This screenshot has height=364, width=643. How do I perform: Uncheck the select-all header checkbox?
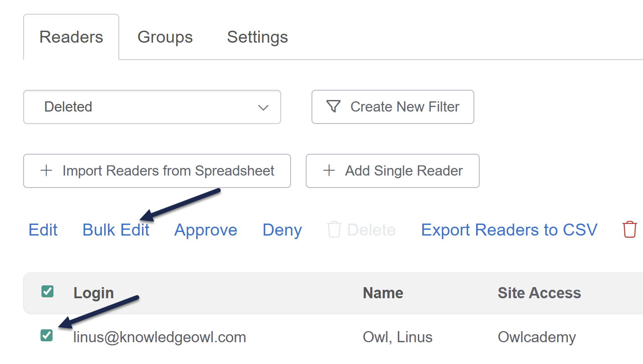pyautogui.click(x=47, y=292)
